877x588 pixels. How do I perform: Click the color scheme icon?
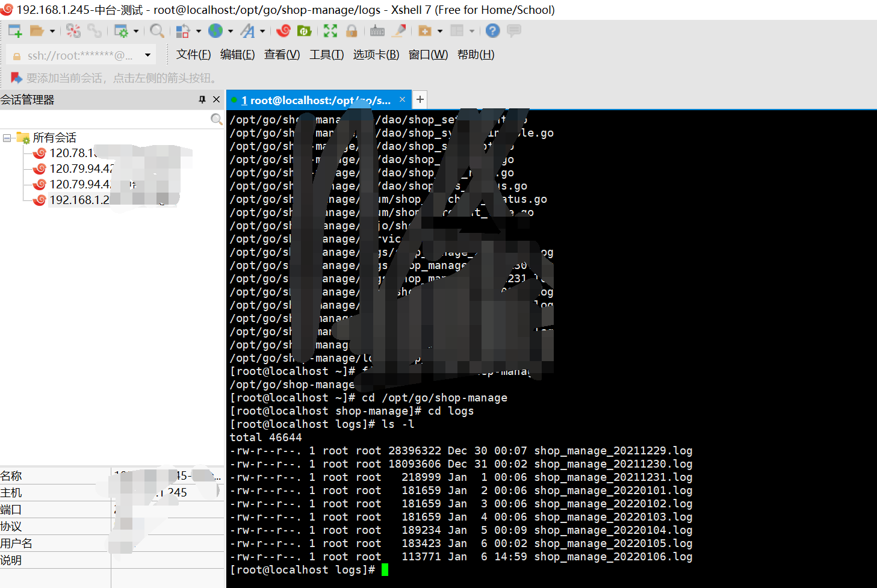[x=183, y=31]
